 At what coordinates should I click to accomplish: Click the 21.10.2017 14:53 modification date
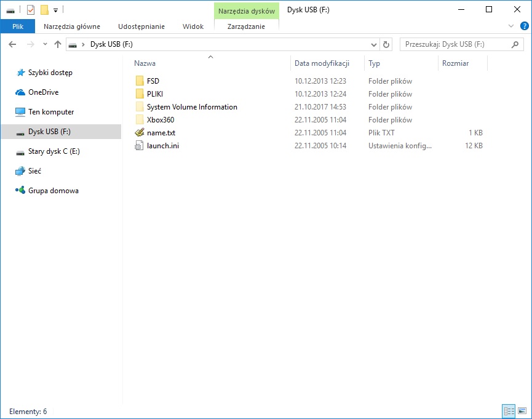[x=320, y=106]
